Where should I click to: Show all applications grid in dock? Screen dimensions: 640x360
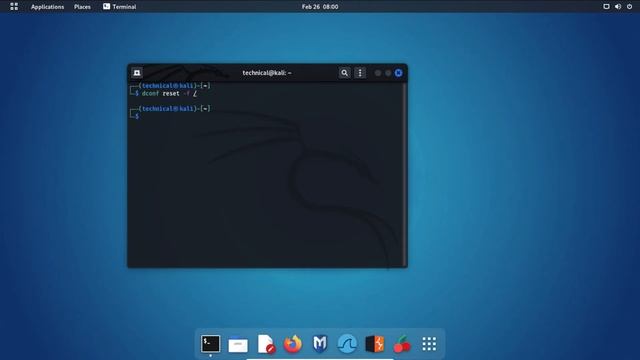point(429,344)
